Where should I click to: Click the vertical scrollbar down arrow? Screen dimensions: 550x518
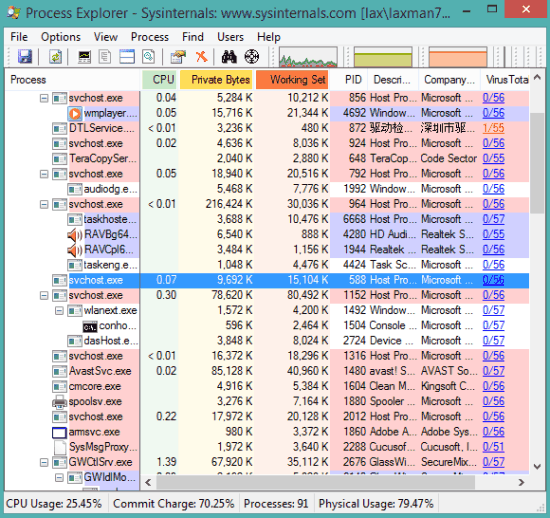(537, 467)
